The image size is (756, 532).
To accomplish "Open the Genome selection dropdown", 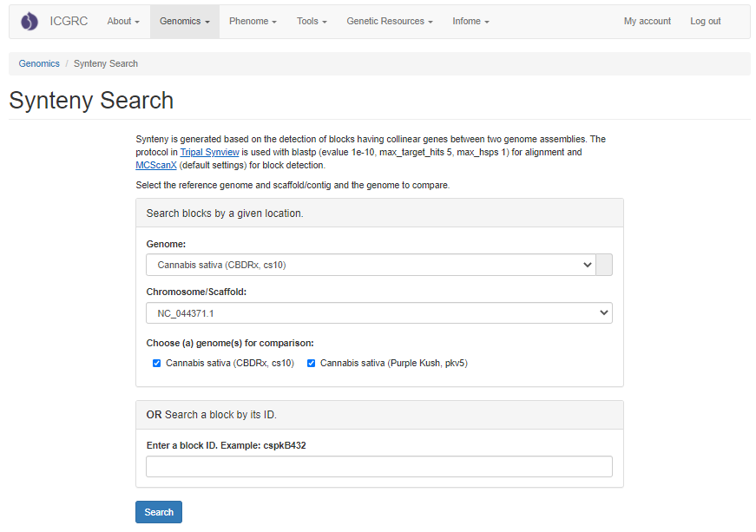I will 371,265.
